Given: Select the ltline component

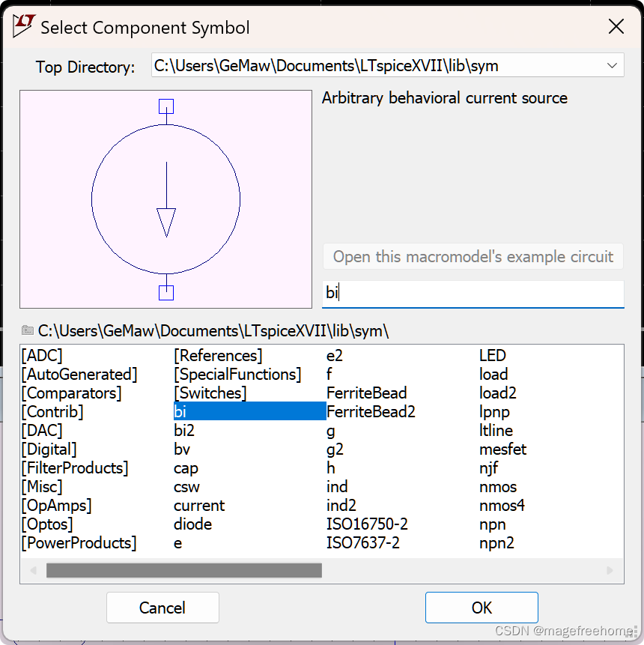Looking at the screenshot, I should tap(496, 431).
